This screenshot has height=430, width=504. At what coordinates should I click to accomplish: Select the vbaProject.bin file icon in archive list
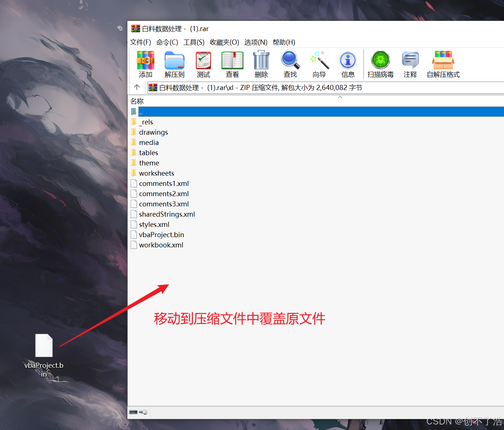click(134, 235)
